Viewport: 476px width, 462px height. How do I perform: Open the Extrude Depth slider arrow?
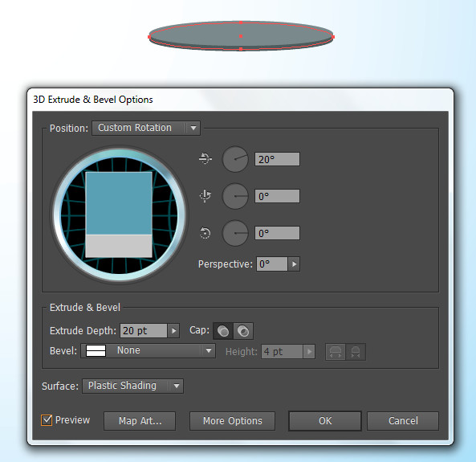[x=173, y=331]
